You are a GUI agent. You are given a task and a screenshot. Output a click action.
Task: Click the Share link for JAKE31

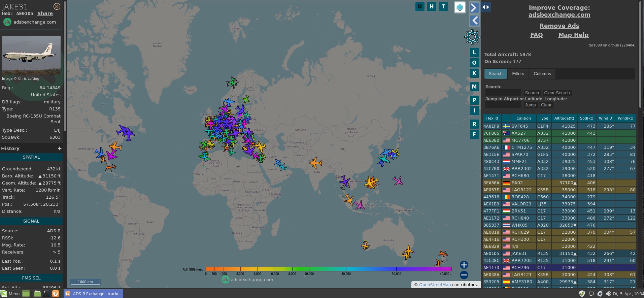pyautogui.click(x=45, y=13)
